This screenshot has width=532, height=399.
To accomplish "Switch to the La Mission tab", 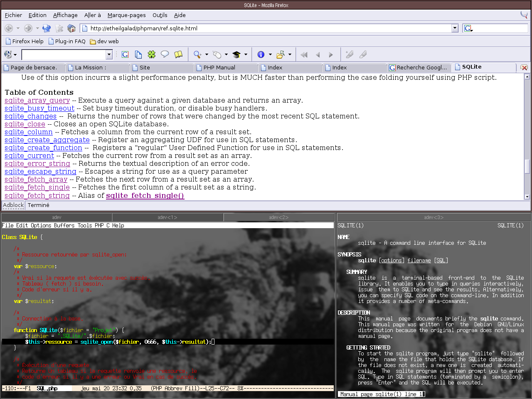I will click(x=97, y=67).
